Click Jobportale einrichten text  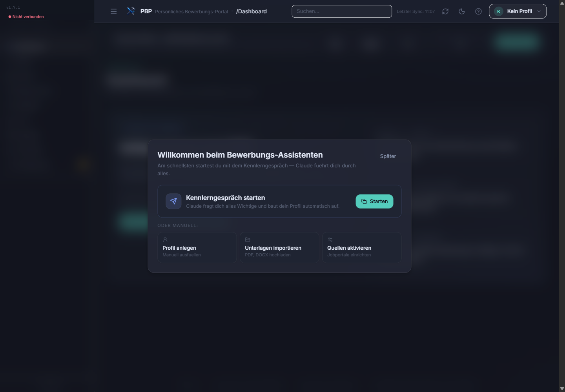tap(349, 255)
